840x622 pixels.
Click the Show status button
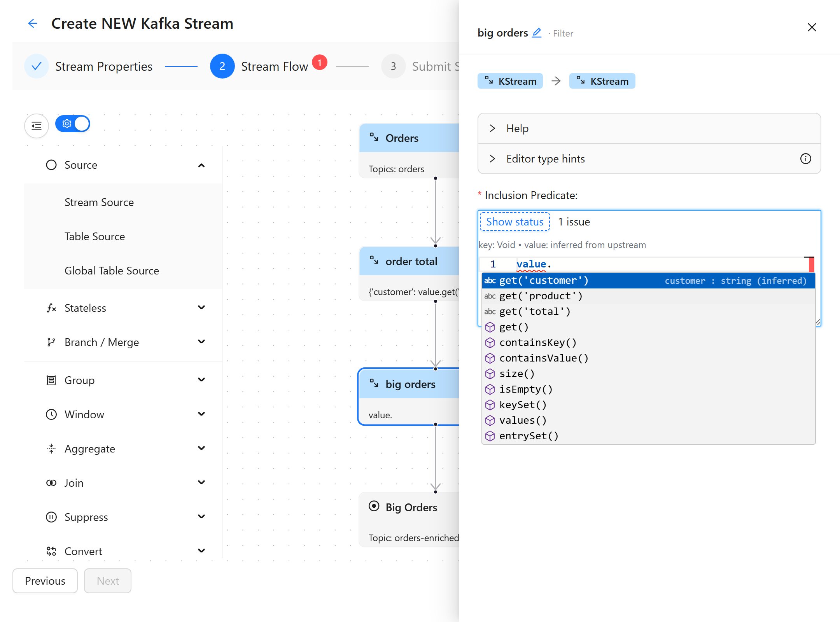tap(514, 222)
